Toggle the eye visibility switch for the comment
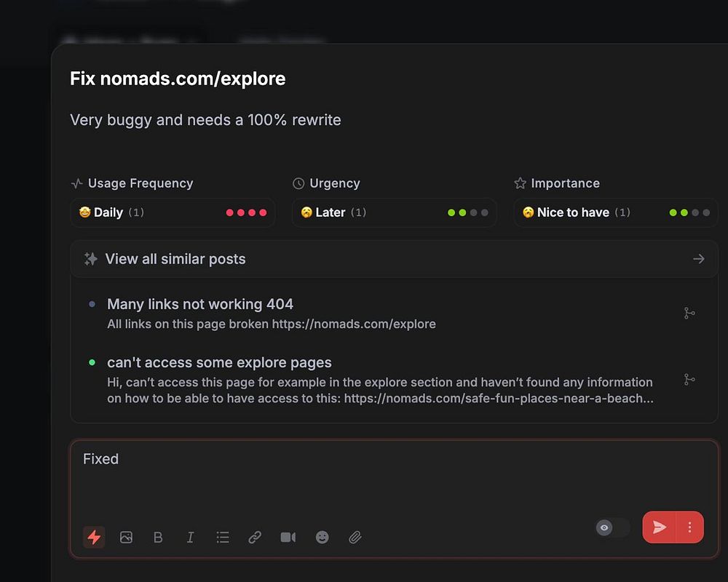Viewport: 728px width, 582px height. [x=613, y=527]
